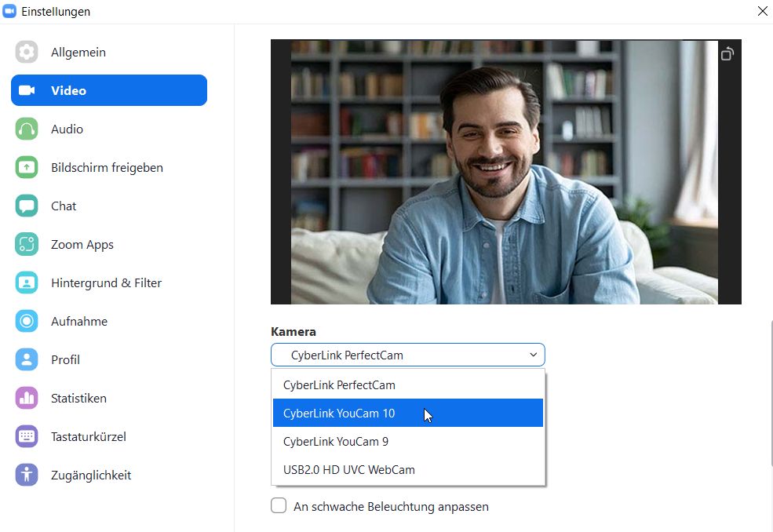Click the Hintergrund & Filter icon

tap(27, 282)
